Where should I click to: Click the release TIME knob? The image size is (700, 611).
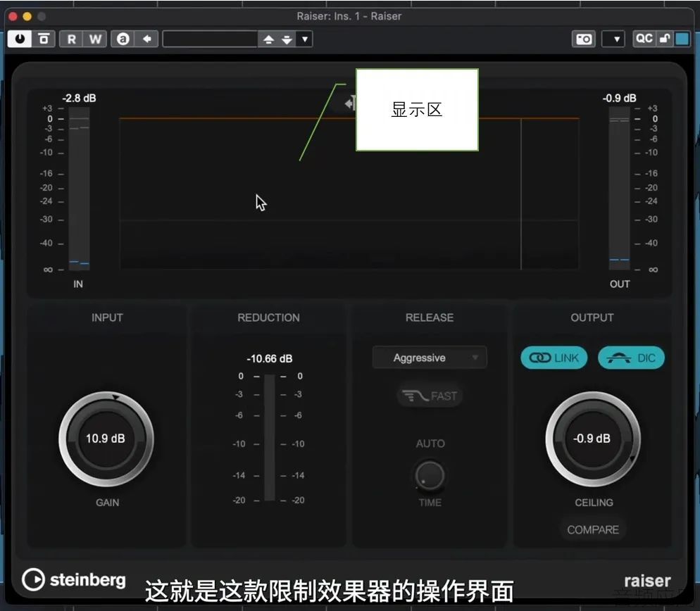point(430,475)
